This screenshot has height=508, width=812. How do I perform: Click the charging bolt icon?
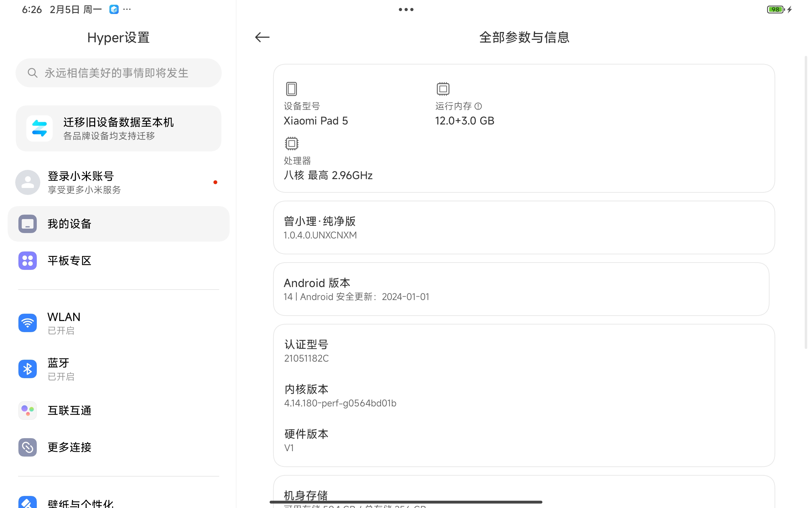789,10
